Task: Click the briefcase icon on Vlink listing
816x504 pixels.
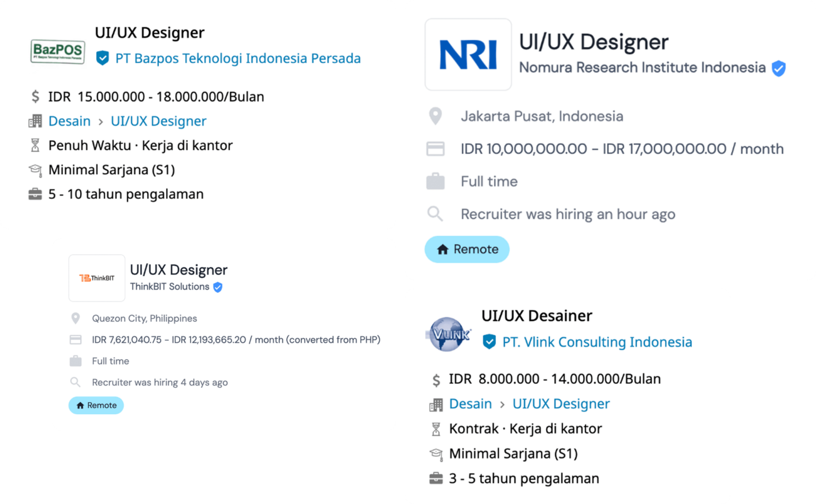Action: click(436, 477)
